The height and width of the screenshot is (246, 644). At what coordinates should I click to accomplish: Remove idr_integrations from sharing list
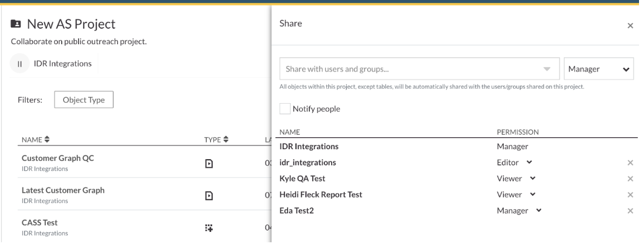point(630,163)
